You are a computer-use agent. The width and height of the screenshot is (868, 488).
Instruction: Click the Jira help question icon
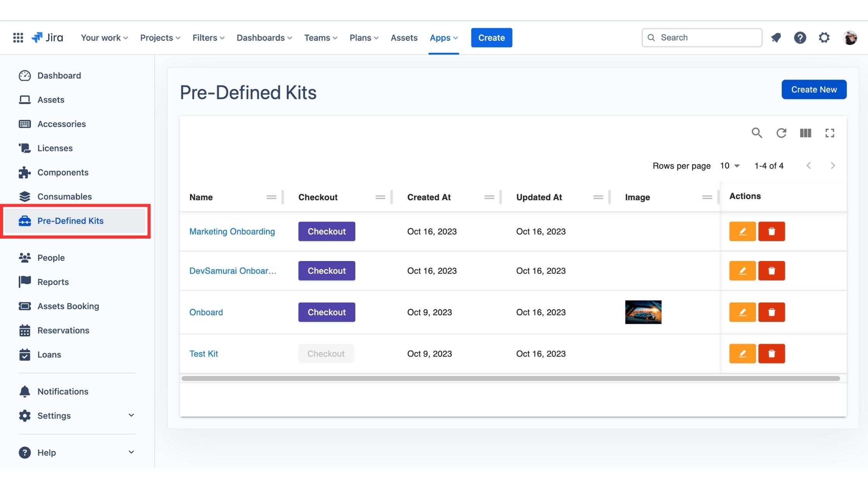800,38
